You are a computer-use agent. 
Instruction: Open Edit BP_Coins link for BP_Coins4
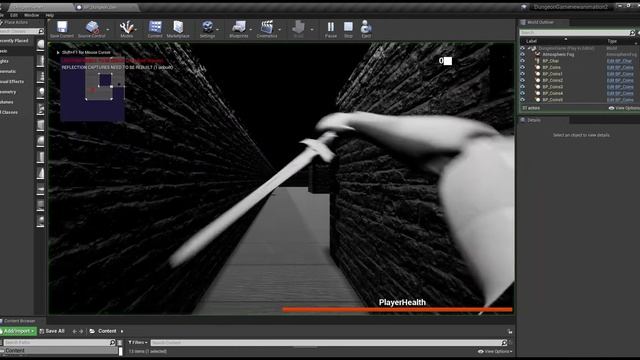point(620,93)
